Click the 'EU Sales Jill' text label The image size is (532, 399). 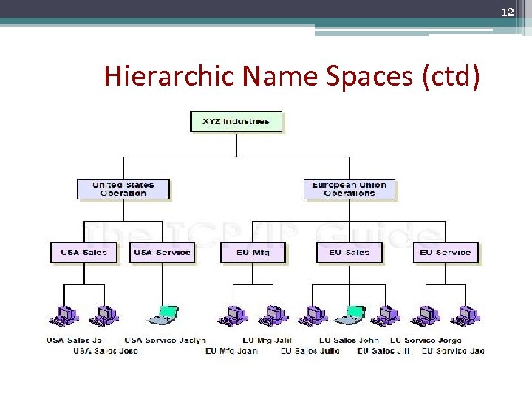coord(383,351)
